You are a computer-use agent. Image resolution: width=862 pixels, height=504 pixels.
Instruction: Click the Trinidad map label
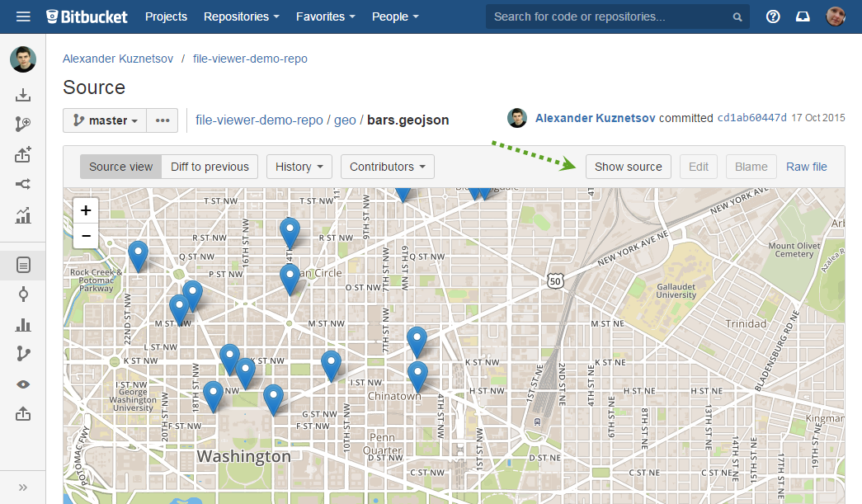tap(746, 323)
